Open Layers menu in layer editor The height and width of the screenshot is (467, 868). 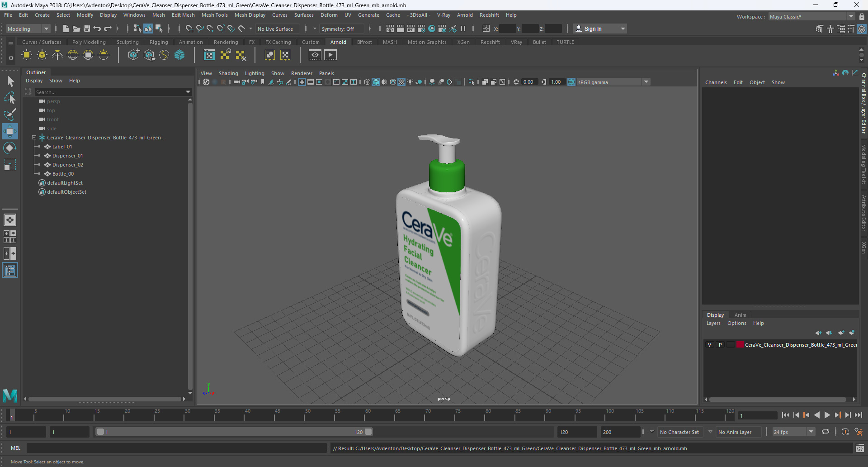click(x=713, y=323)
